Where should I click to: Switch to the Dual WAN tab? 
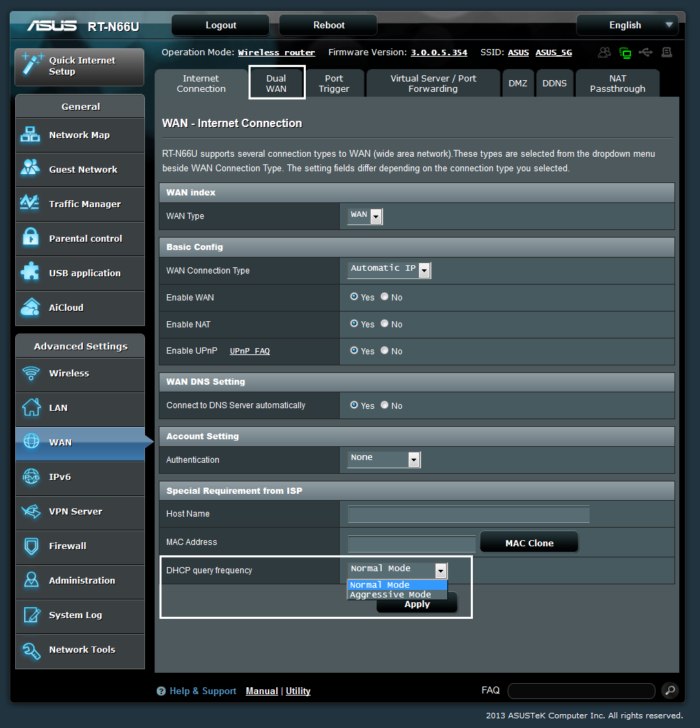pyautogui.click(x=276, y=82)
